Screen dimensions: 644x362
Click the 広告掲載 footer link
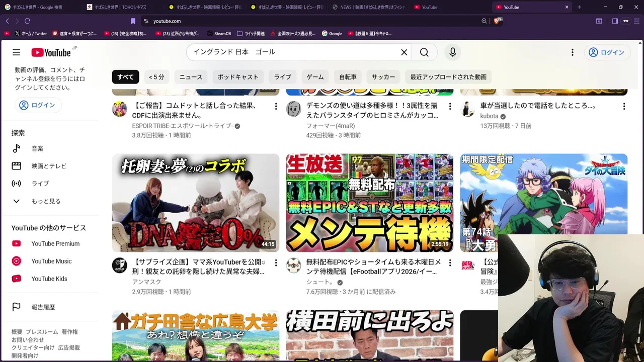click(x=69, y=347)
